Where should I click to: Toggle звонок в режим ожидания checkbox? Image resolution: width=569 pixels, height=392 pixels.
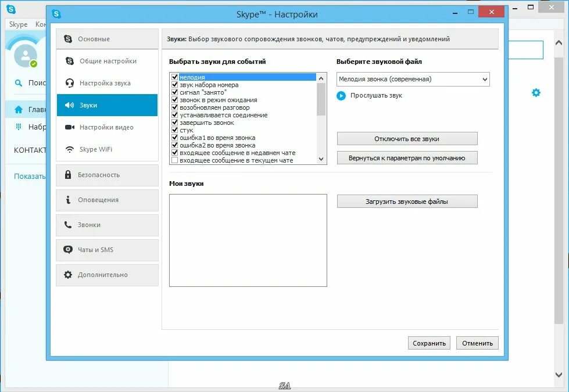174,100
